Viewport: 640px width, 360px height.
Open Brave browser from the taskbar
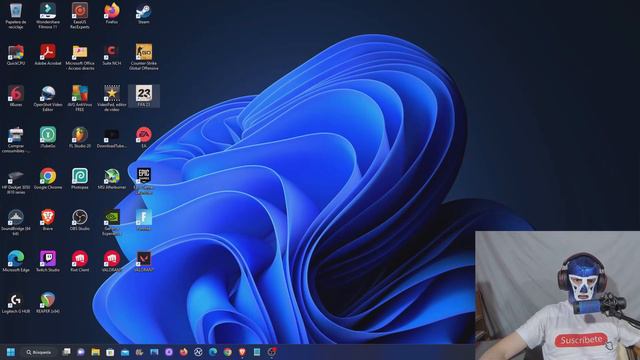tap(242, 352)
